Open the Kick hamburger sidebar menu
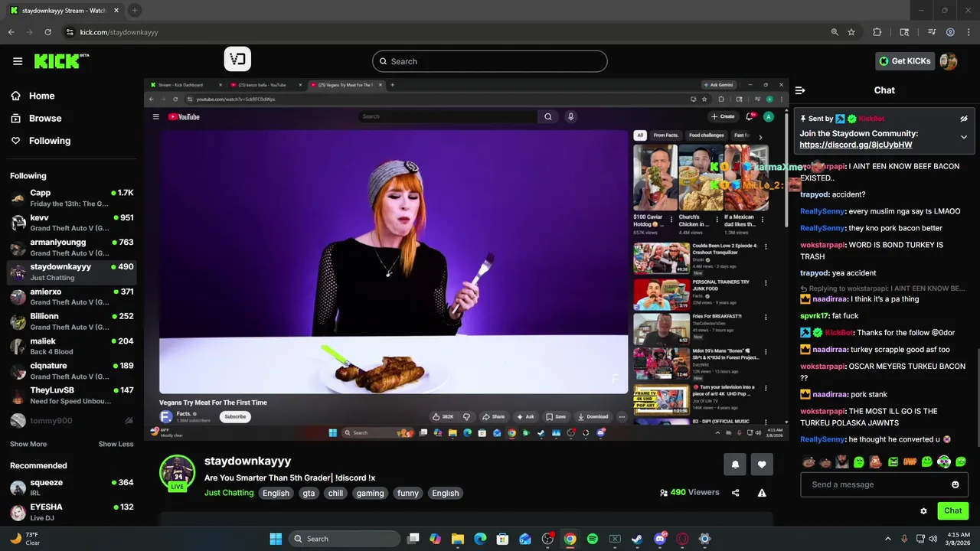Screen dimensions: 980x551 click(18, 61)
